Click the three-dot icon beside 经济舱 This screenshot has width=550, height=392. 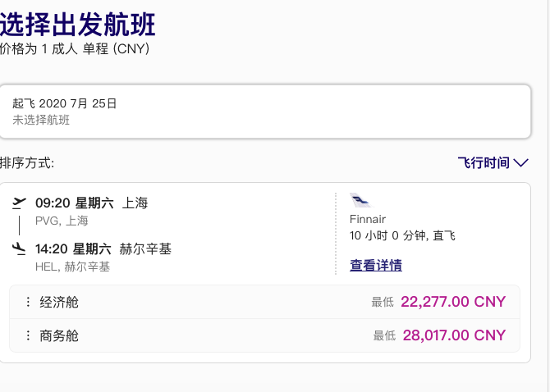click(28, 302)
